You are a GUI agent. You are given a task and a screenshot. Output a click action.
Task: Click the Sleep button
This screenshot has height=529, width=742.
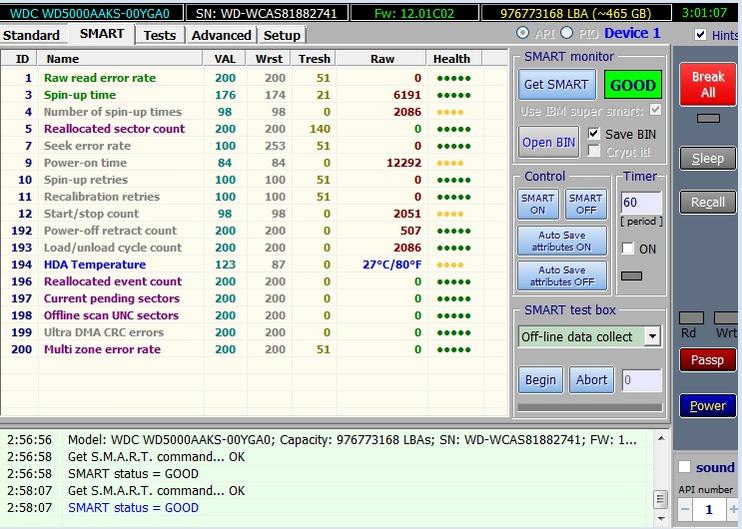pos(708,159)
